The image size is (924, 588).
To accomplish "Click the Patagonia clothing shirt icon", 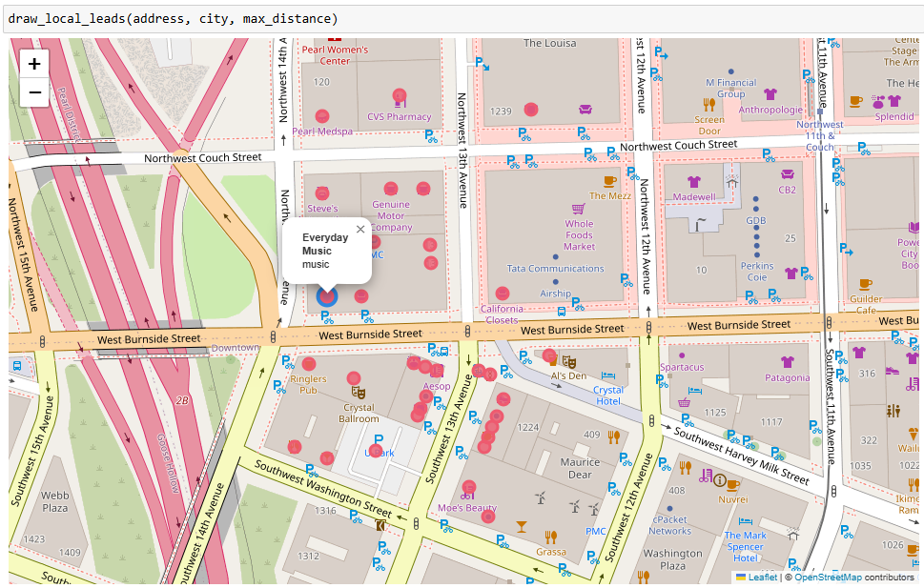I will pyautogui.click(x=788, y=362).
